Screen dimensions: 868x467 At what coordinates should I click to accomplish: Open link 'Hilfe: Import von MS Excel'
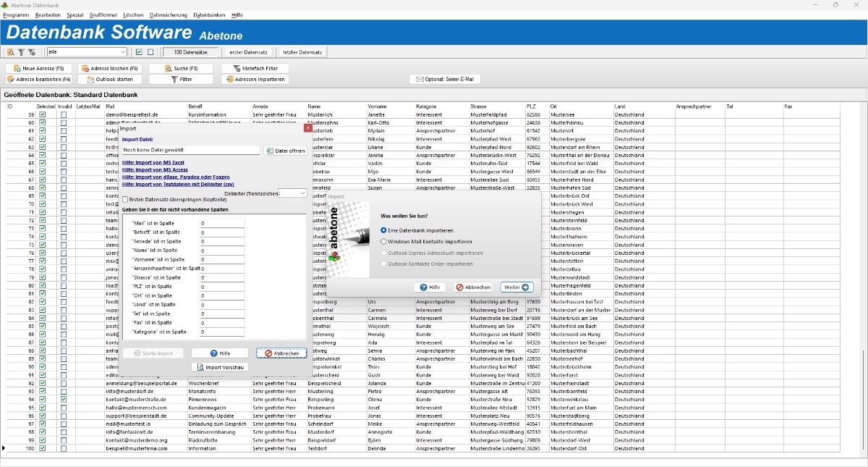pyautogui.click(x=153, y=163)
